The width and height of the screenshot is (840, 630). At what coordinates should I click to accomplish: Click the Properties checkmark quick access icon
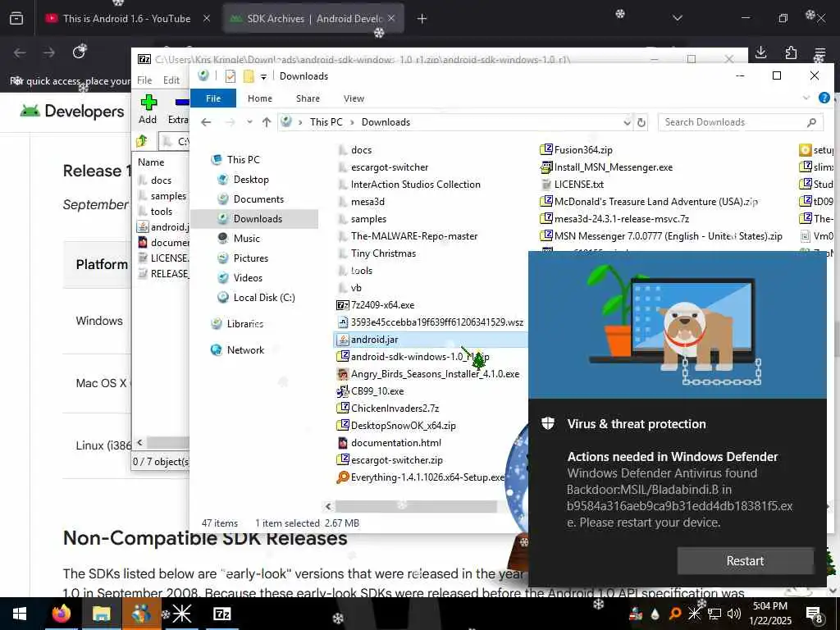click(x=231, y=76)
